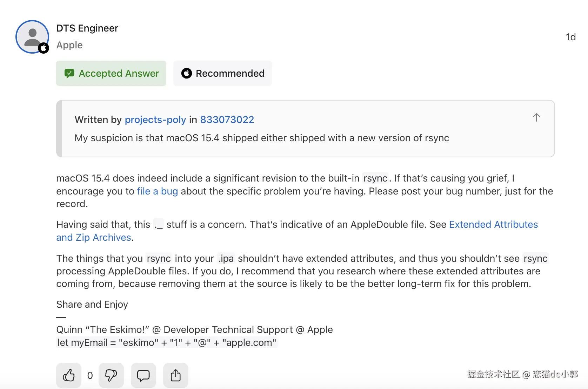The image size is (588, 389).
Task: Click the green Accepted Answer checkmark icon
Action: click(69, 73)
